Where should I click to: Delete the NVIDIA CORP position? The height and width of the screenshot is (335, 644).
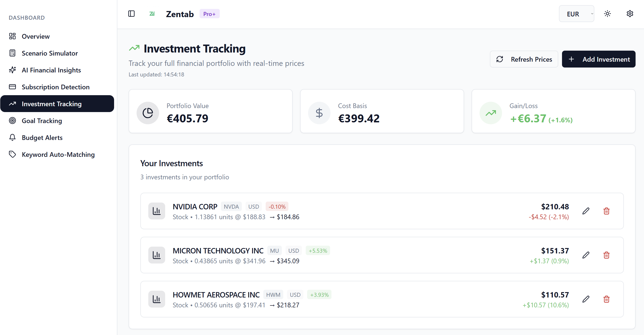coord(606,211)
